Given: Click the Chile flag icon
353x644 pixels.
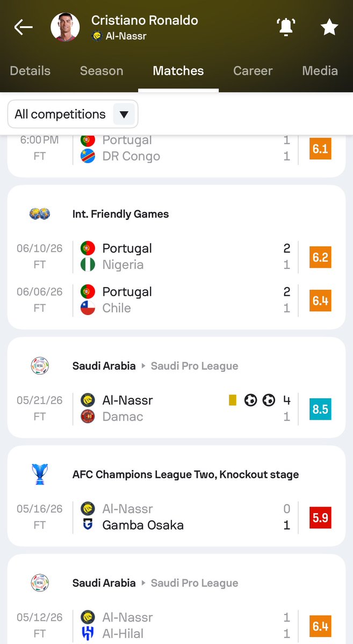Looking at the screenshot, I should tap(88, 308).
